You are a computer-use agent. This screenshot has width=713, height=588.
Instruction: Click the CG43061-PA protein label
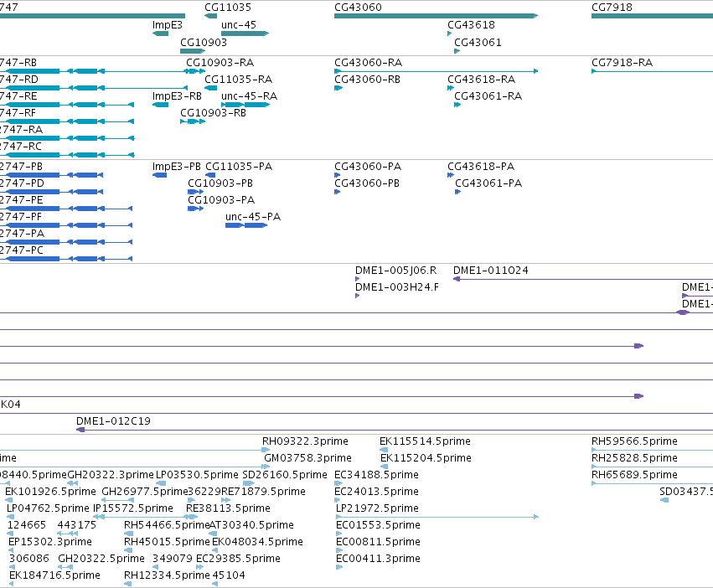coord(488,183)
